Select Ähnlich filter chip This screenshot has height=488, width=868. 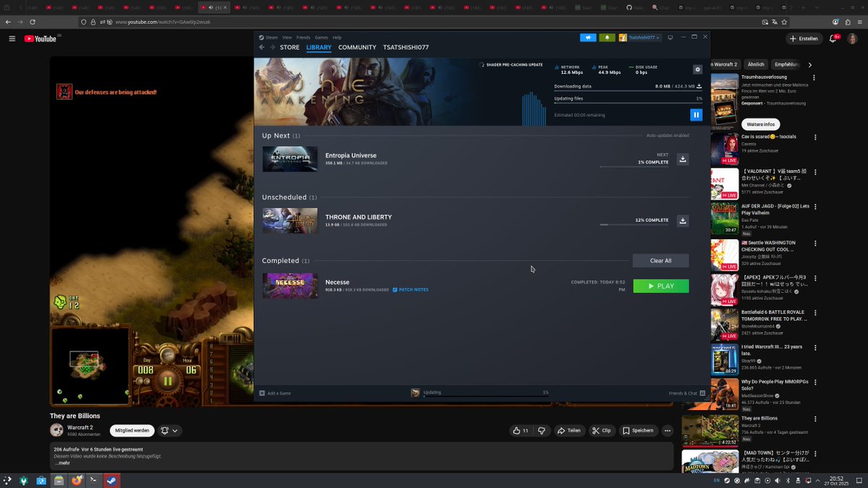pos(756,64)
